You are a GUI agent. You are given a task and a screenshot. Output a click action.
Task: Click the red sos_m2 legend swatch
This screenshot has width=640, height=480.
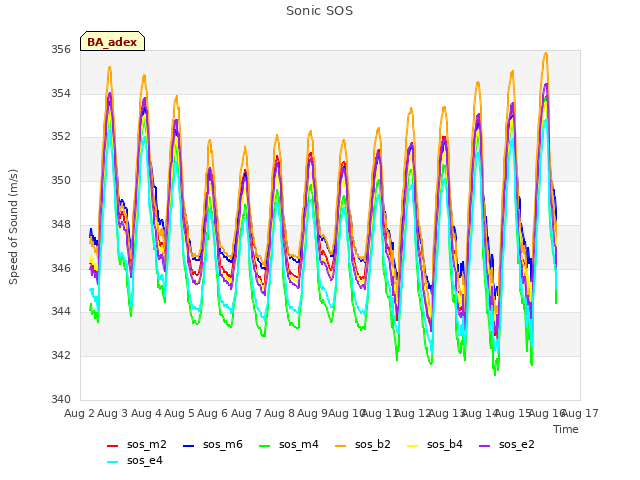tap(112, 446)
